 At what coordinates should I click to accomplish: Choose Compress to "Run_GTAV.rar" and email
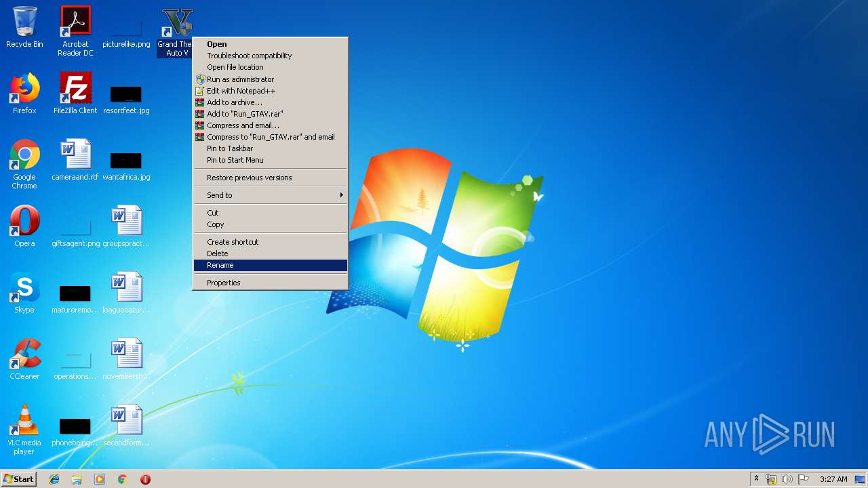[271, 137]
